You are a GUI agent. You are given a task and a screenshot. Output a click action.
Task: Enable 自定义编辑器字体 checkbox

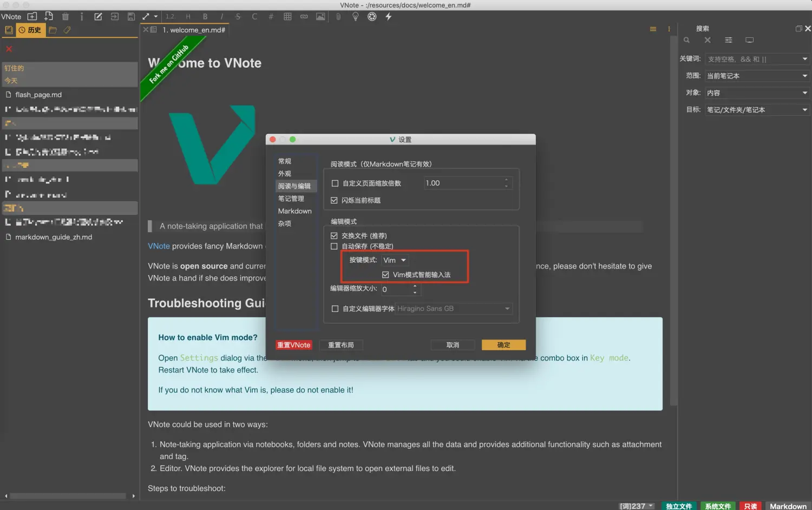[335, 309]
